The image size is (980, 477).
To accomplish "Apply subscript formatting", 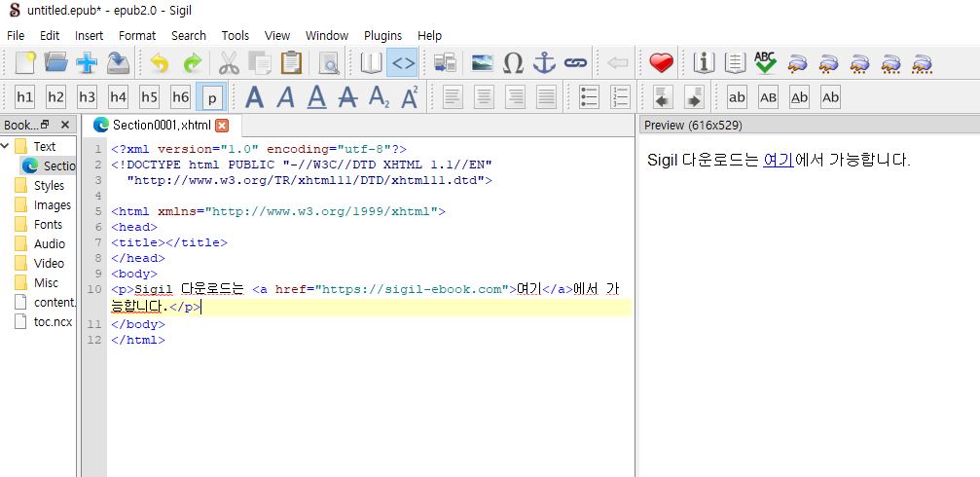I will [379, 97].
